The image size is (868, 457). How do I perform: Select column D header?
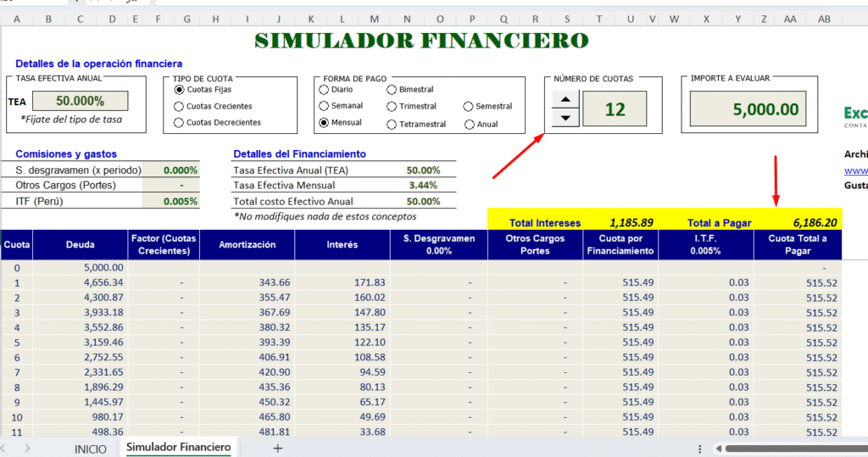113,20
